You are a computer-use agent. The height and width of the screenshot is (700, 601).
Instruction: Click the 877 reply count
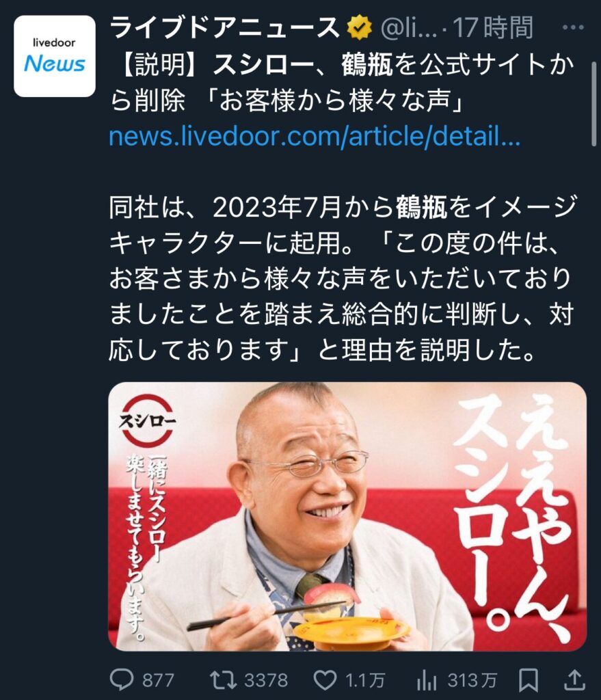(158, 681)
